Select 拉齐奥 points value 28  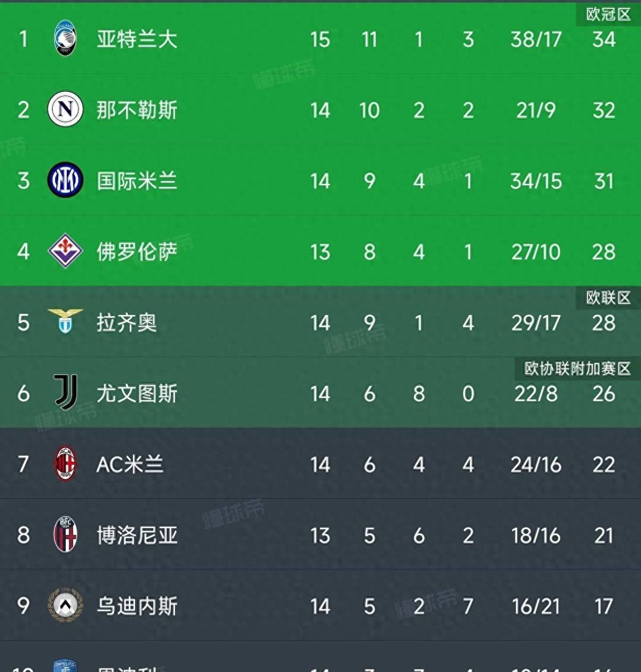604,323
